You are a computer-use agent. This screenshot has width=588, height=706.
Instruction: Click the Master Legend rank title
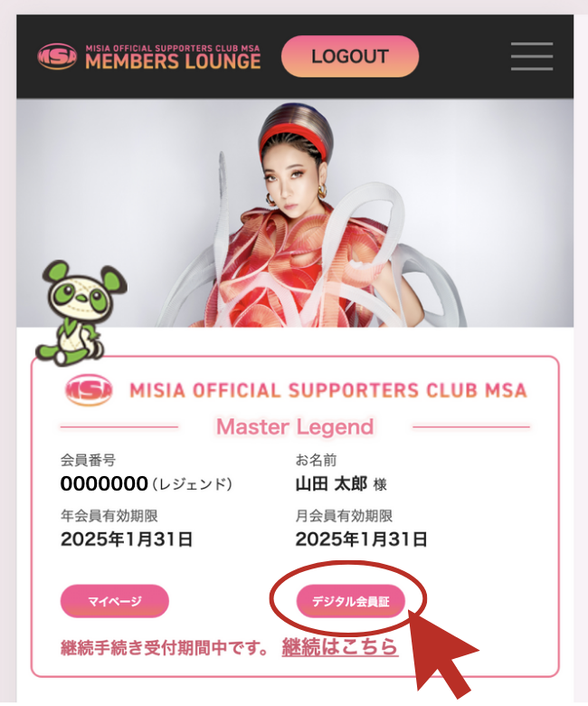[x=295, y=426]
